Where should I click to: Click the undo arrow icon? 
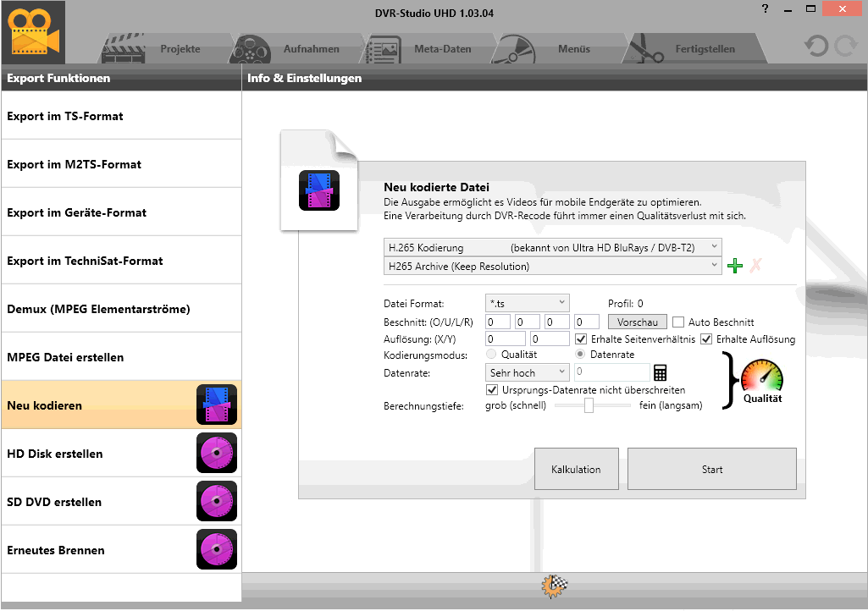(816, 47)
